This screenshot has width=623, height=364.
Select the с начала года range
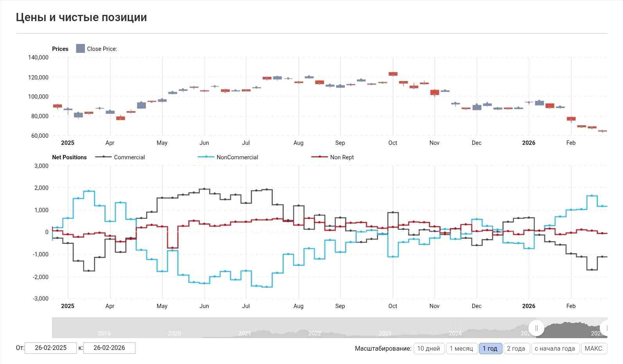pyautogui.click(x=555, y=348)
